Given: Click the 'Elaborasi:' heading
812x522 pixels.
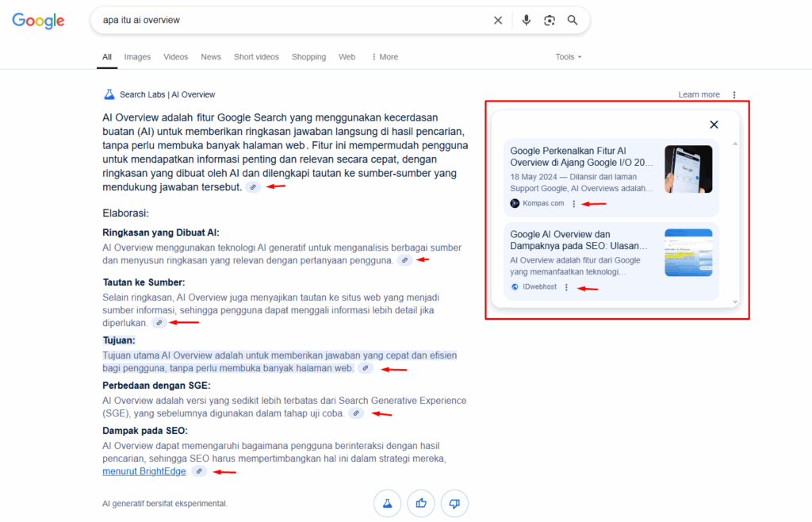Looking at the screenshot, I should coord(125,213).
